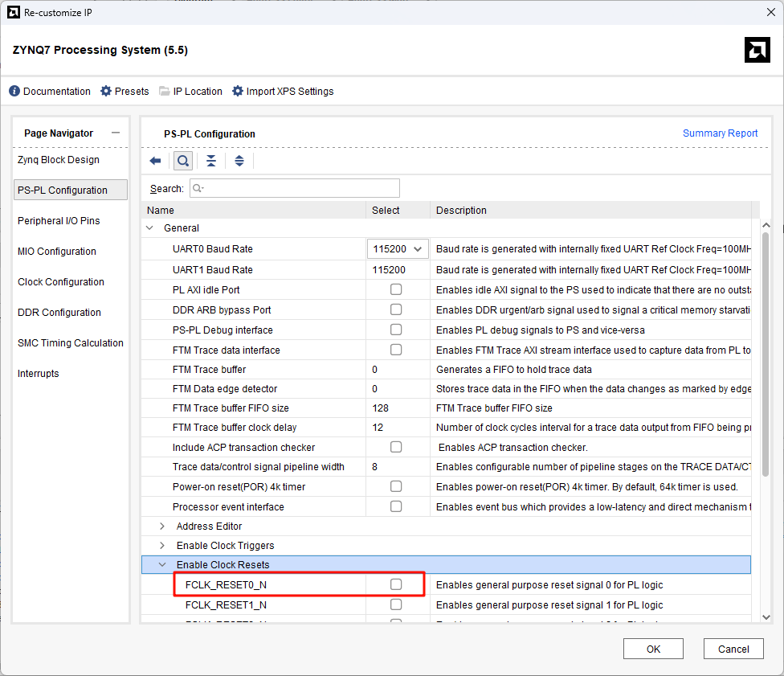Click the Name column header
Viewport: 784px width, 676px height.
click(254, 210)
